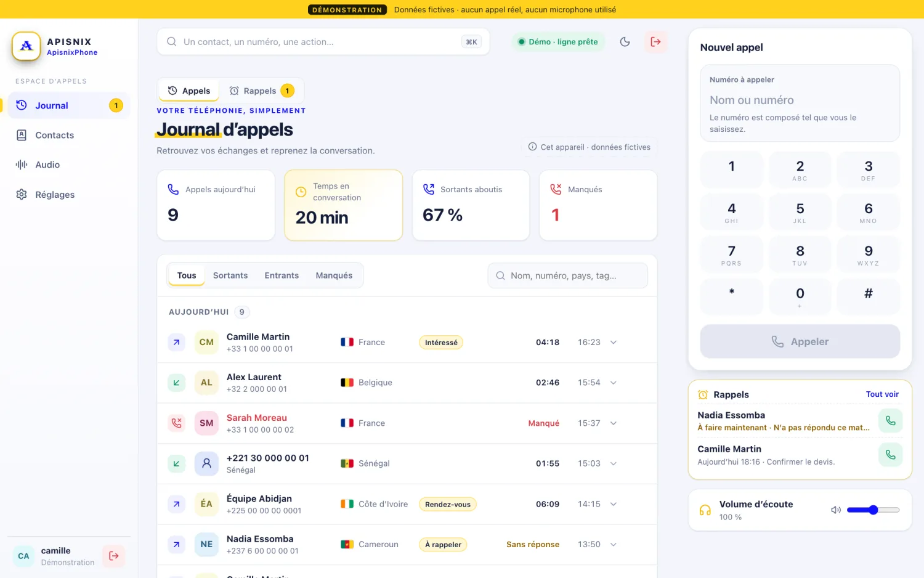Image resolution: width=924 pixels, height=578 pixels.
Task: Focus the global search field at top
Action: 323,42
